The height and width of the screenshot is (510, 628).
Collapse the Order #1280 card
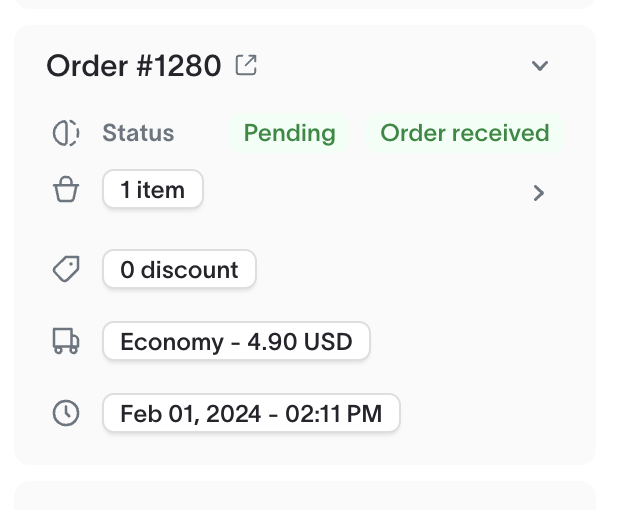(539, 65)
